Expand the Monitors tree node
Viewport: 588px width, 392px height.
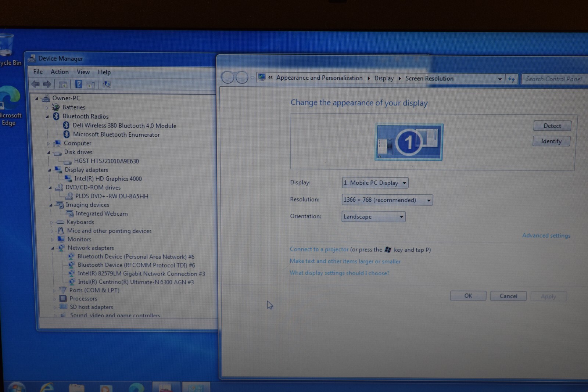click(x=52, y=239)
